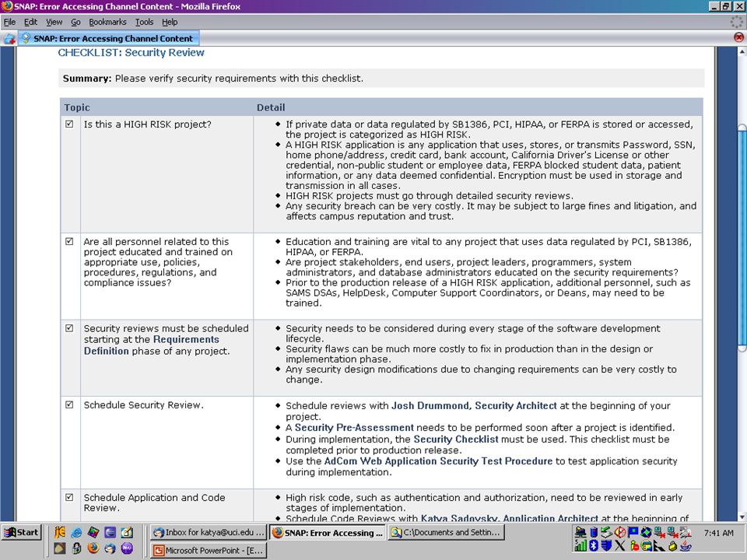Open the Edit menu
This screenshot has width=747, height=560.
(30, 22)
